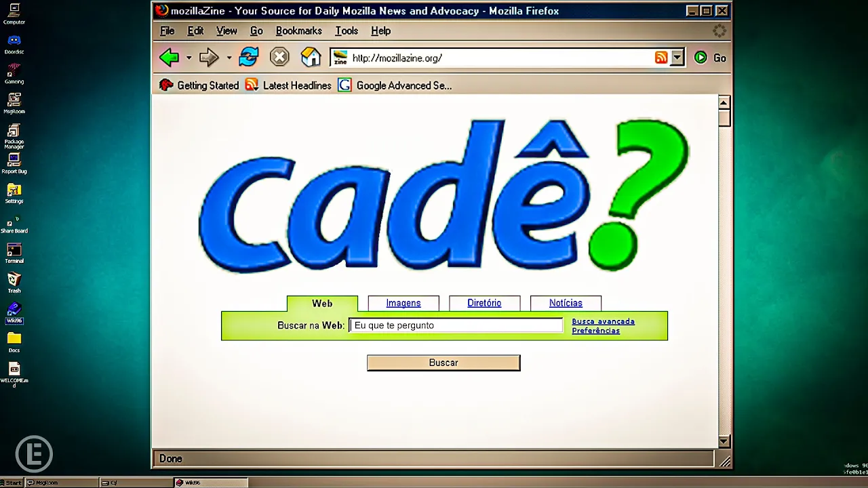Click the throbber gear icon
The width and height of the screenshot is (868, 488).
(x=719, y=30)
